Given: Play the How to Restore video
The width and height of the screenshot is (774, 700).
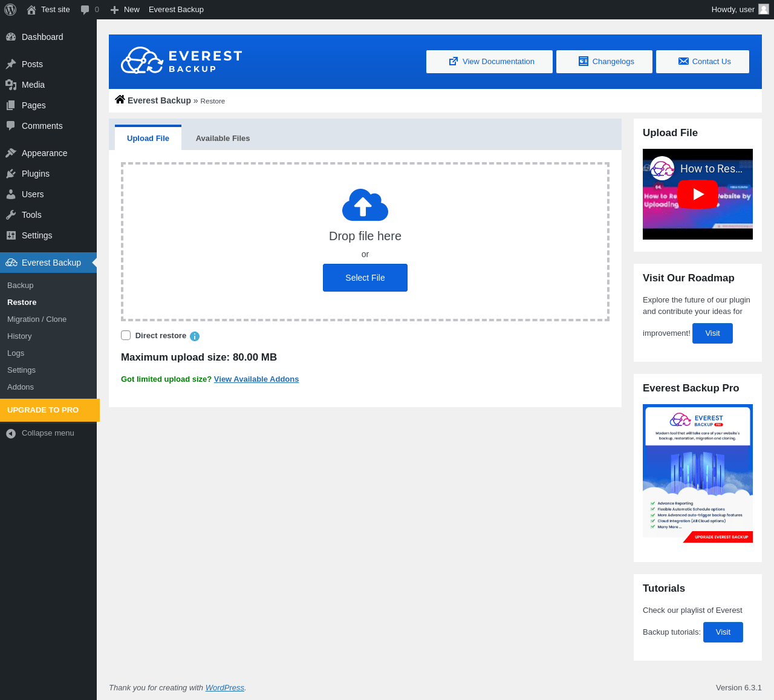Looking at the screenshot, I should coord(698,194).
